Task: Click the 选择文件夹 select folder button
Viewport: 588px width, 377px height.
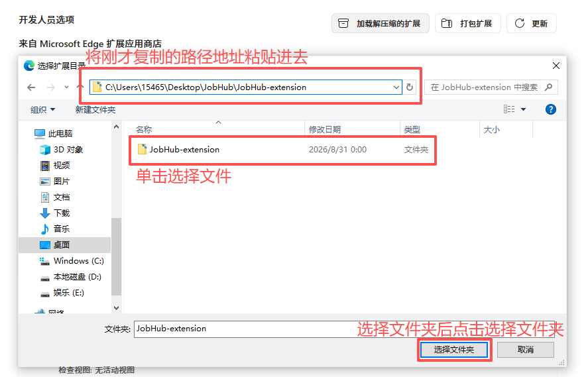Action: click(x=453, y=350)
